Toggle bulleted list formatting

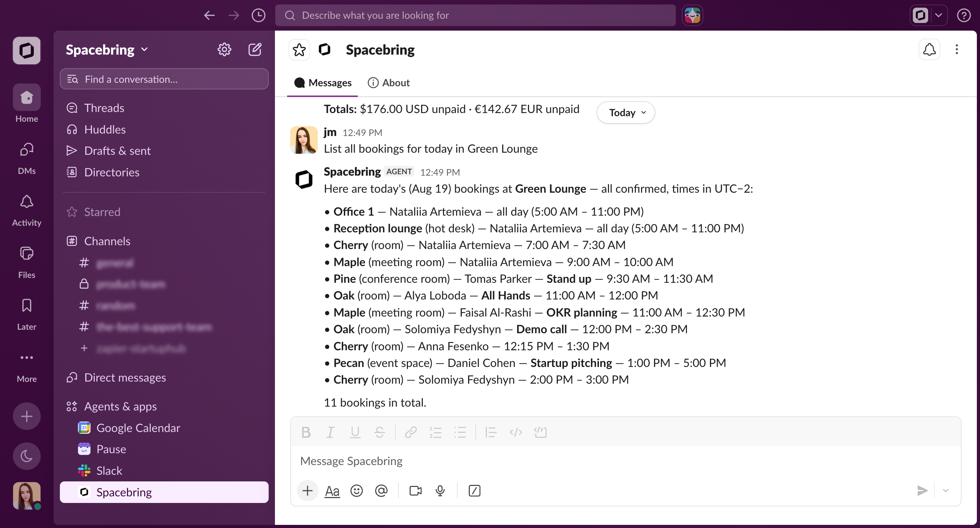click(x=460, y=432)
